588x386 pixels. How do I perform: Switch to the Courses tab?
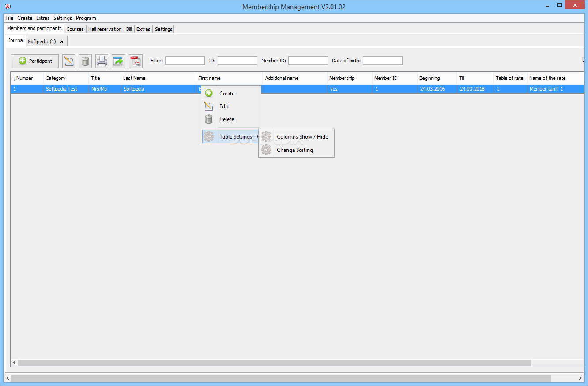click(75, 29)
